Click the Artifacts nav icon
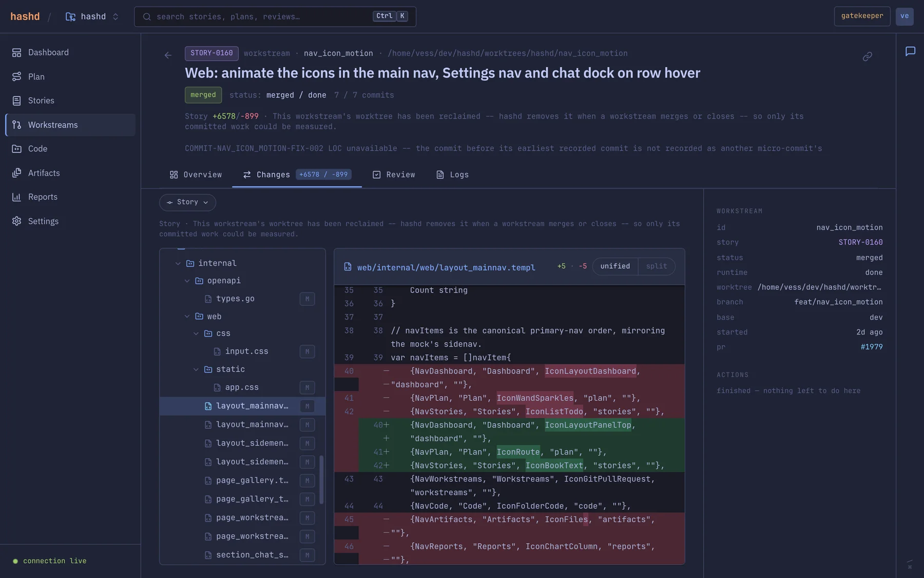The image size is (924, 578). (x=17, y=173)
